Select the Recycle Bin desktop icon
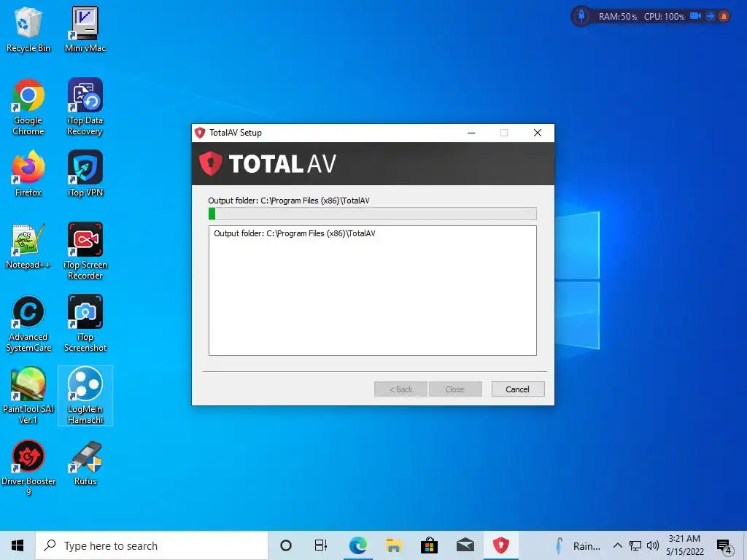The image size is (747, 560). [x=28, y=30]
